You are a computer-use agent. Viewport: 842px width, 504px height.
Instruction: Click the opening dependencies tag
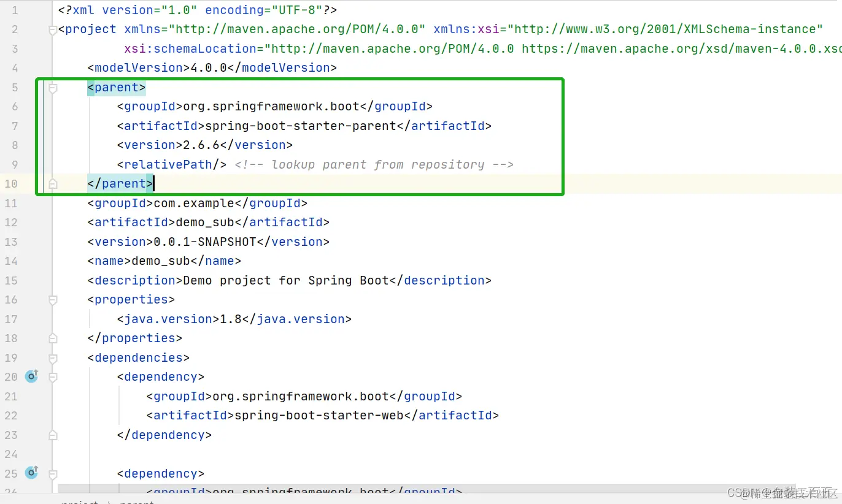pos(139,357)
